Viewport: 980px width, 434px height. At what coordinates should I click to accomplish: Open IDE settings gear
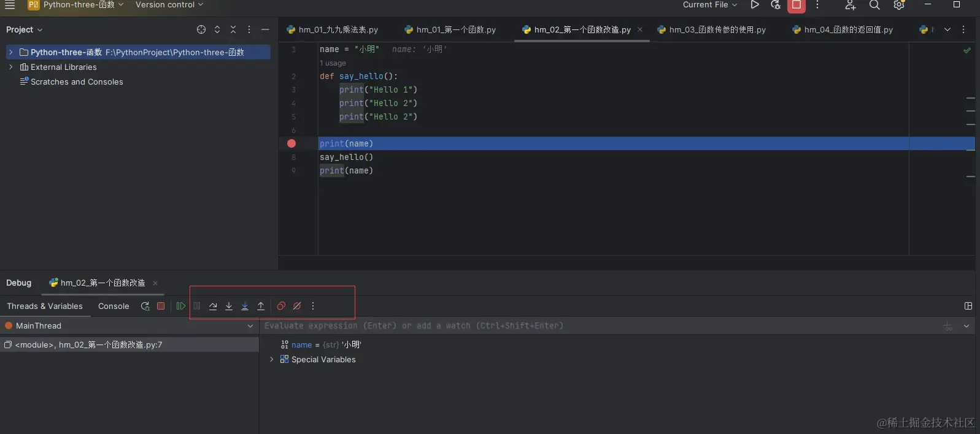tap(899, 5)
